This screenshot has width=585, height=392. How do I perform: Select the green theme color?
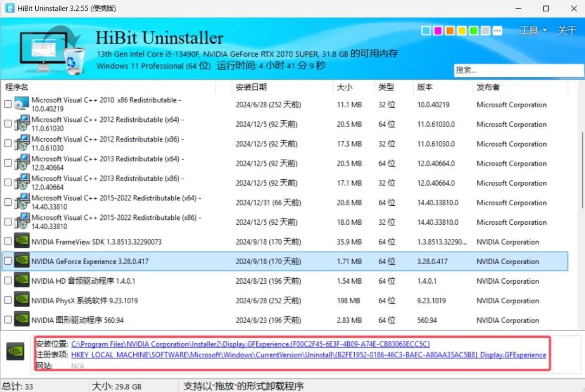pos(474,30)
